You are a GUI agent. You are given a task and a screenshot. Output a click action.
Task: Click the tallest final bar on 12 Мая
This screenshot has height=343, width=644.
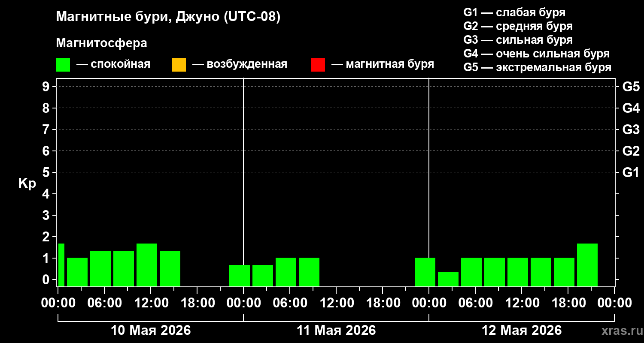click(x=587, y=265)
